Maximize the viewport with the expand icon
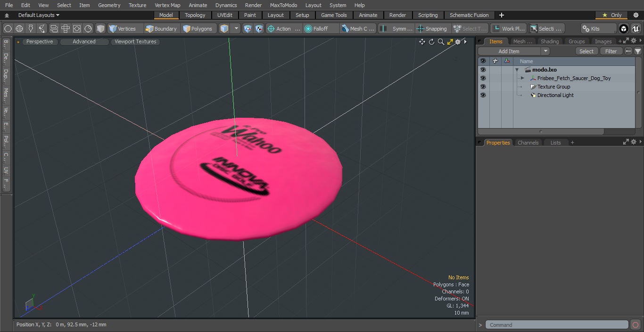 [450, 42]
